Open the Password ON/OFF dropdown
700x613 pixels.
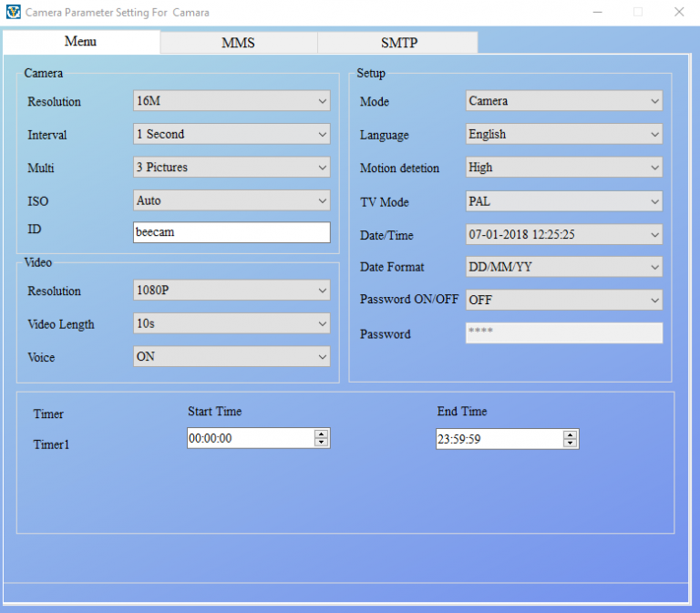coord(563,300)
